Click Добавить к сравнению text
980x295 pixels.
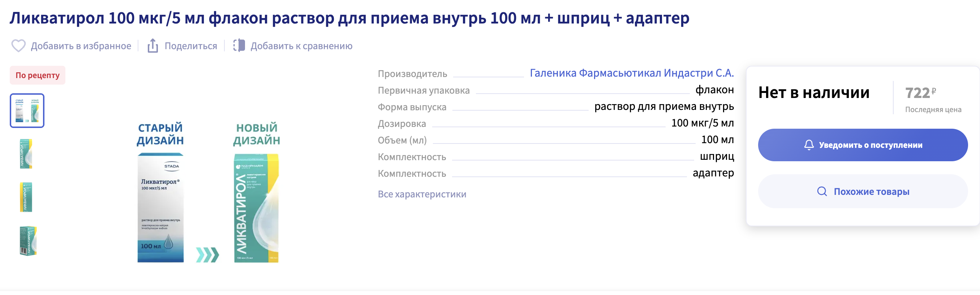(301, 46)
